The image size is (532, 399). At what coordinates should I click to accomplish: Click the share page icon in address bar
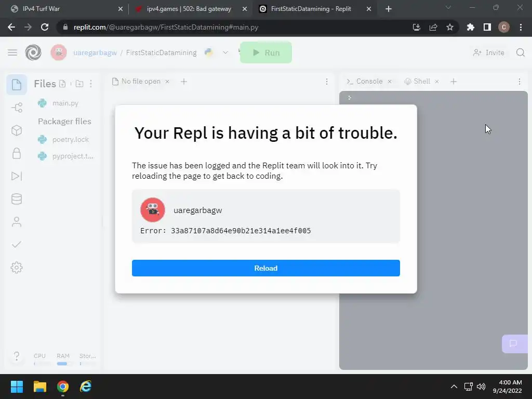(x=433, y=27)
